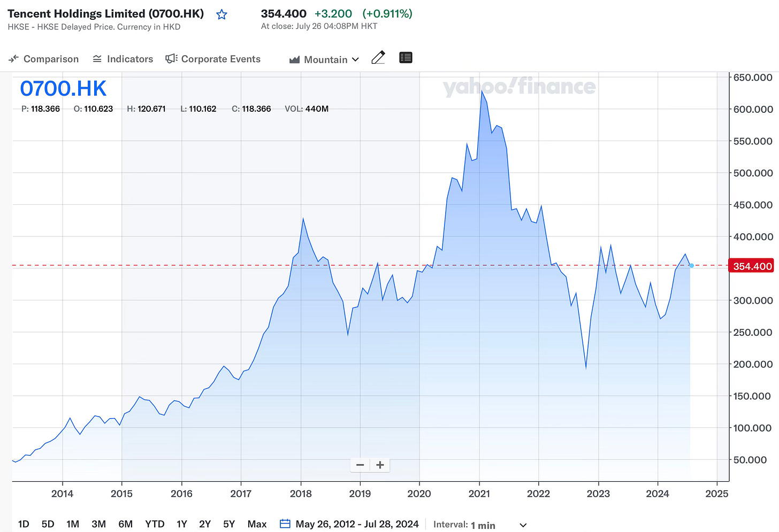This screenshot has width=779, height=532.
Task: Select the pencil draw tool
Action: tap(378, 58)
